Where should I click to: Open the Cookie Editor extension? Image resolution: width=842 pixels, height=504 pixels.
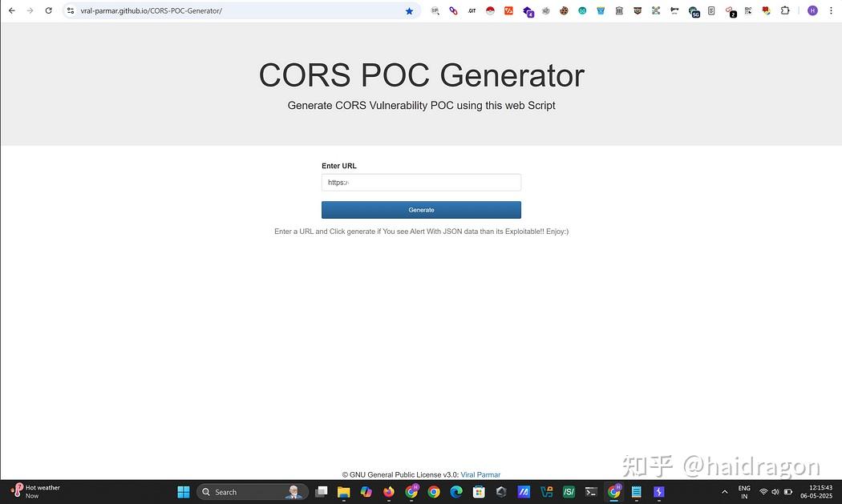pyautogui.click(x=564, y=10)
